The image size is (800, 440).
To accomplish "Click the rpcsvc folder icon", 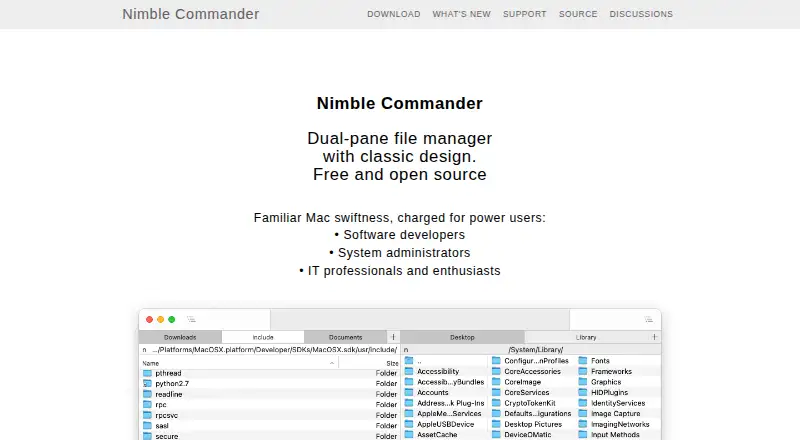I will 147,415.
